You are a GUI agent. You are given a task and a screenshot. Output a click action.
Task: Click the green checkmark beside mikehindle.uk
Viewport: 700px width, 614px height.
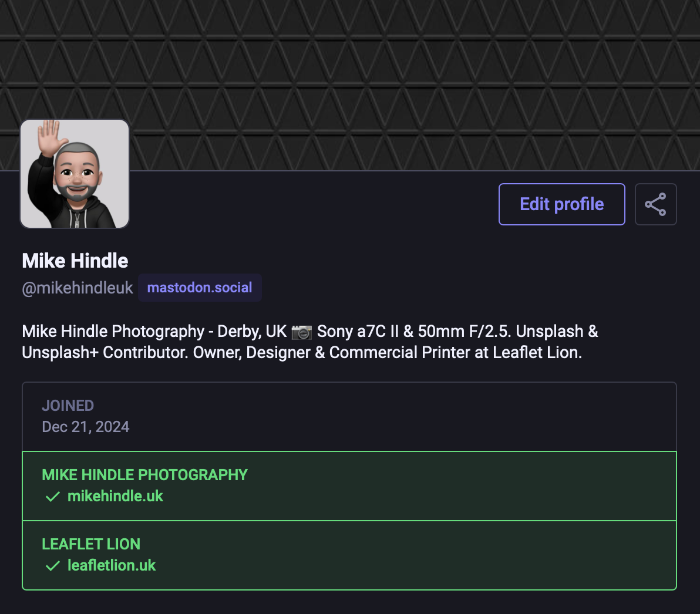click(x=53, y=497)
